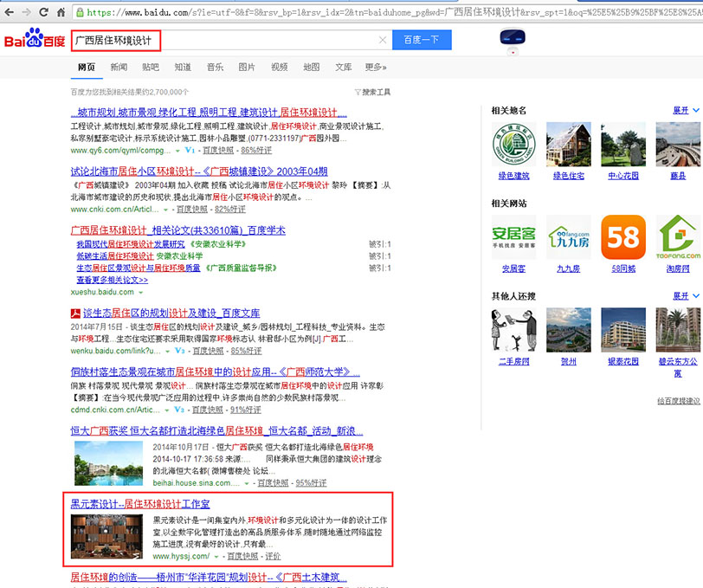703x588 pixels.
Task: Click the 九九房 logo image
Action: coord(569,236)
